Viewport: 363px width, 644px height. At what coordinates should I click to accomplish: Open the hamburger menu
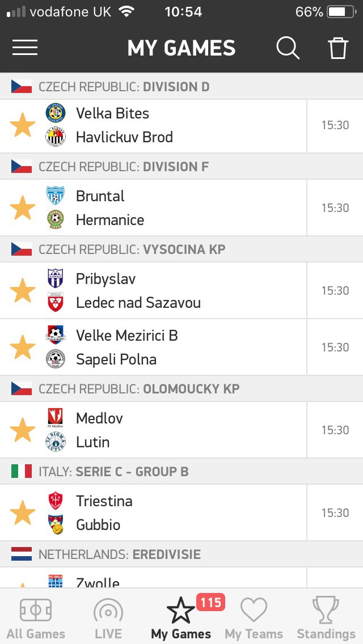point(24,48)
